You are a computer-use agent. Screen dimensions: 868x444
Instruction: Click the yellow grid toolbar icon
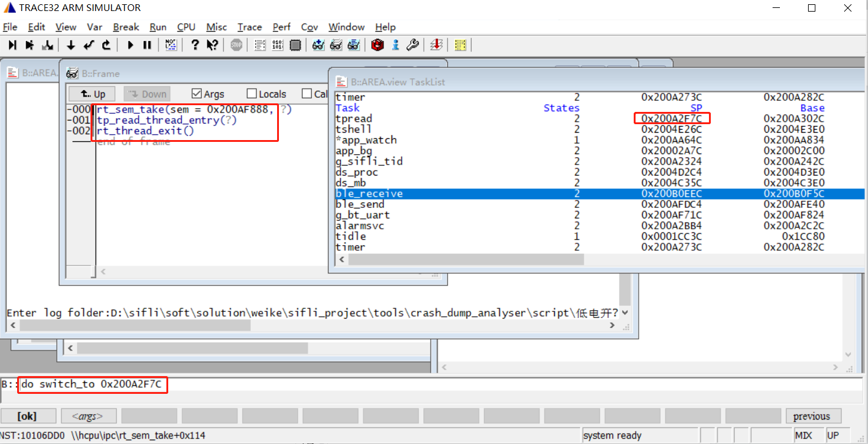pyautogui.click(x=460, y=45)
